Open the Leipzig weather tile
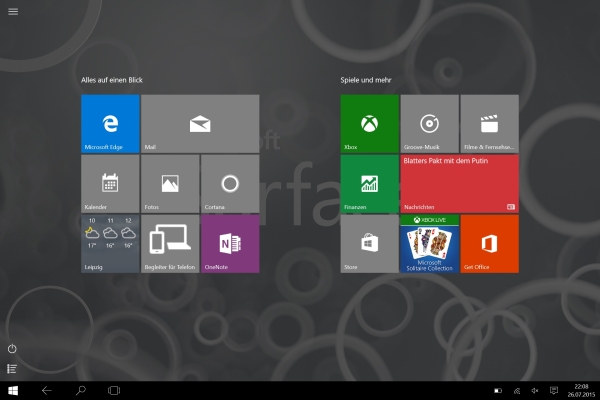The image size is (600, 400). (x=110, y=244)
